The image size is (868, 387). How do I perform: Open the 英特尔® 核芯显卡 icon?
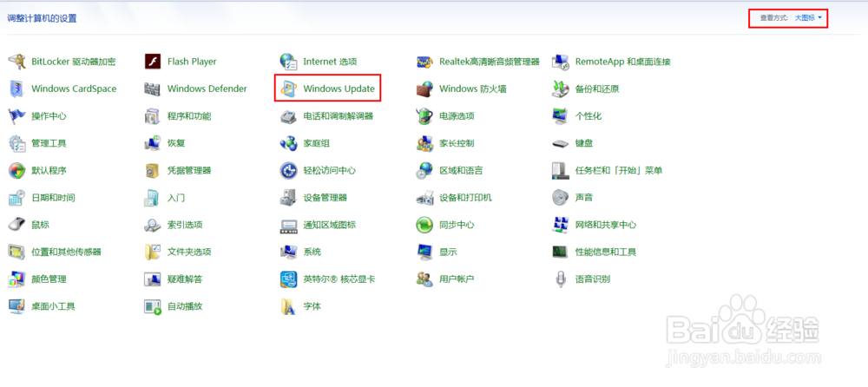(x=288, y=279)
